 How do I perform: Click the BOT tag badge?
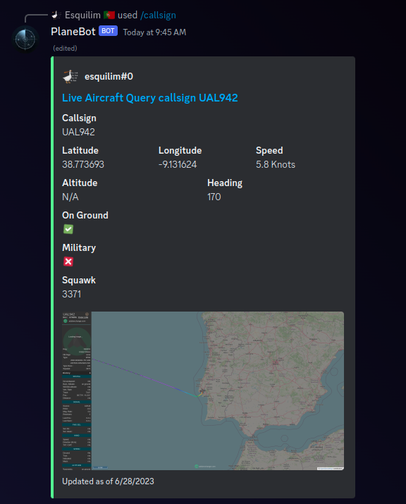108,31
